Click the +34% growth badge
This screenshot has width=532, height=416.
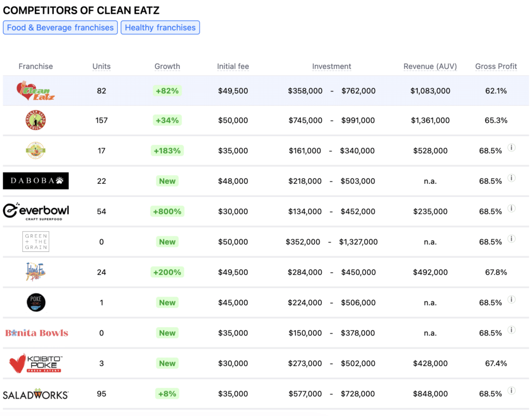pyautogui.click(x=167, y=120)
